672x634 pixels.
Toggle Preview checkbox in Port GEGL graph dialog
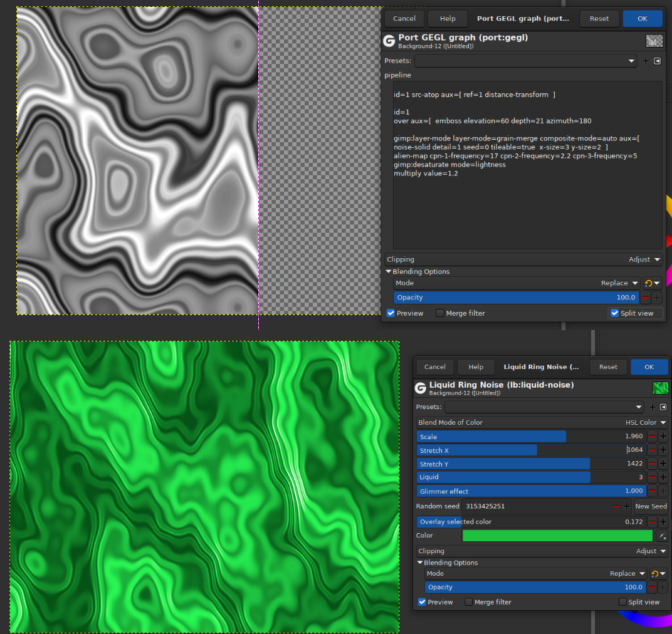point(391,313)
